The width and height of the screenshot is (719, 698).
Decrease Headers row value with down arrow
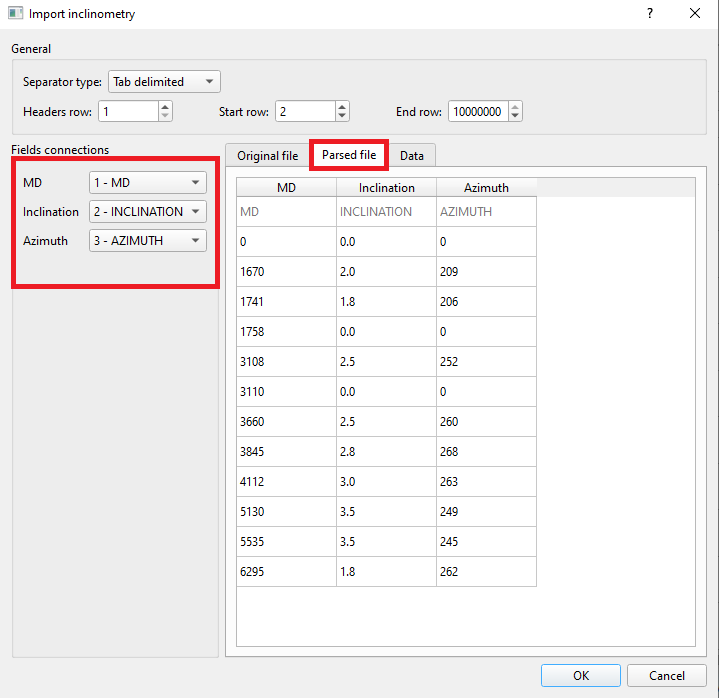pyautogui.click(x=165, y=116)
